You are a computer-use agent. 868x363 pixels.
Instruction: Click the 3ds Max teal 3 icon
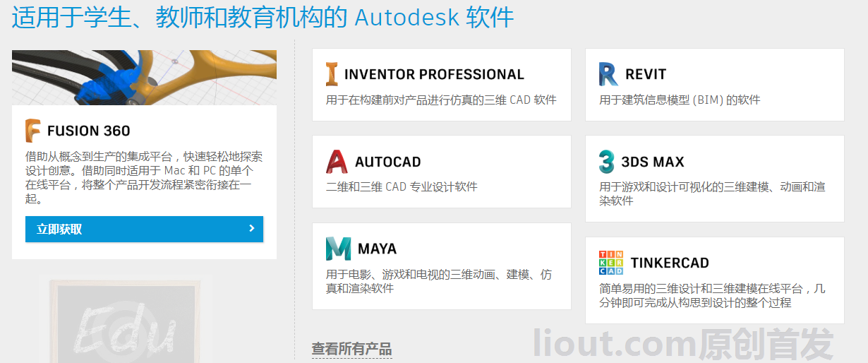click(606, 162)
